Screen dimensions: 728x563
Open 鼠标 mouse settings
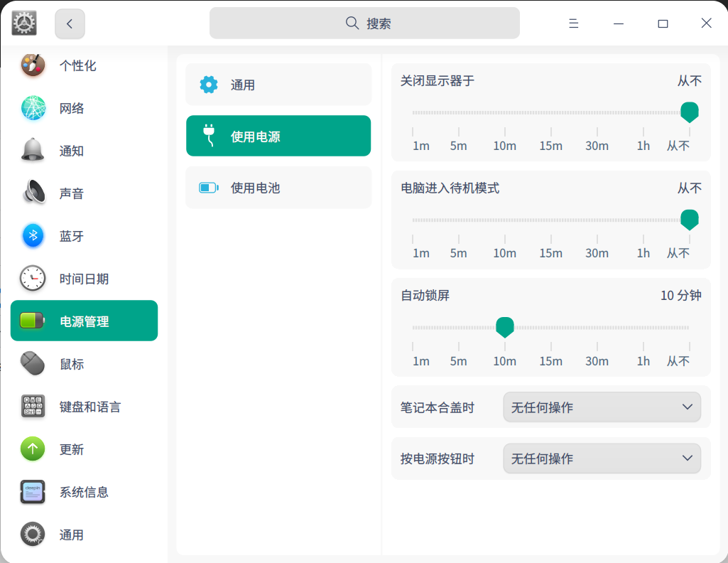[71, 364]
